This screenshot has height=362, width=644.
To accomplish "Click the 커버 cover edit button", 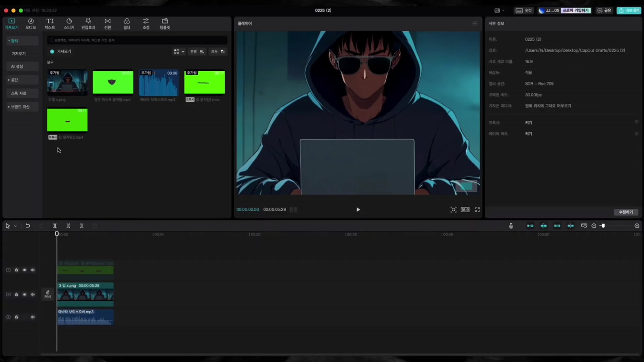I will coord(47,294).
